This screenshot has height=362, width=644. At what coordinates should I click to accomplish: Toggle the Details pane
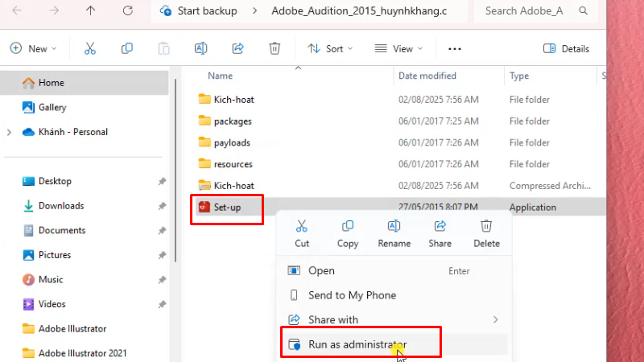pyautogui.click(x=566, y=48)
